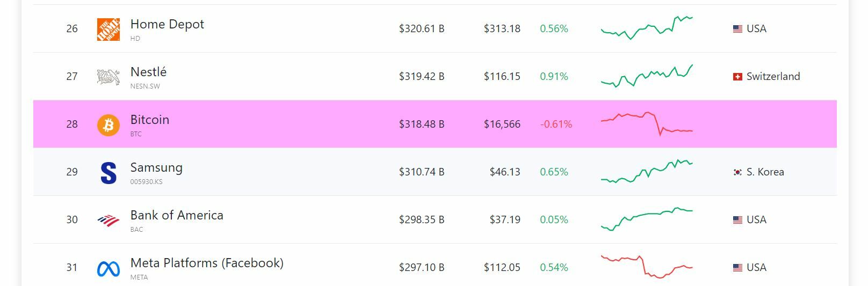The image size is (868, 286).
Task: Click the Samsung green price sparkline
Action: click(647, 172)
